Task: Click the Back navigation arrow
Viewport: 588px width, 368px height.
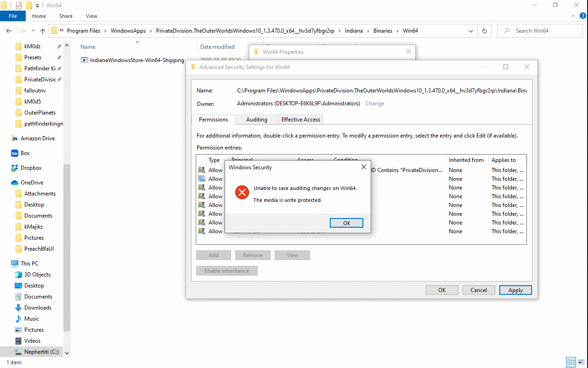Action: pos(9,31)
